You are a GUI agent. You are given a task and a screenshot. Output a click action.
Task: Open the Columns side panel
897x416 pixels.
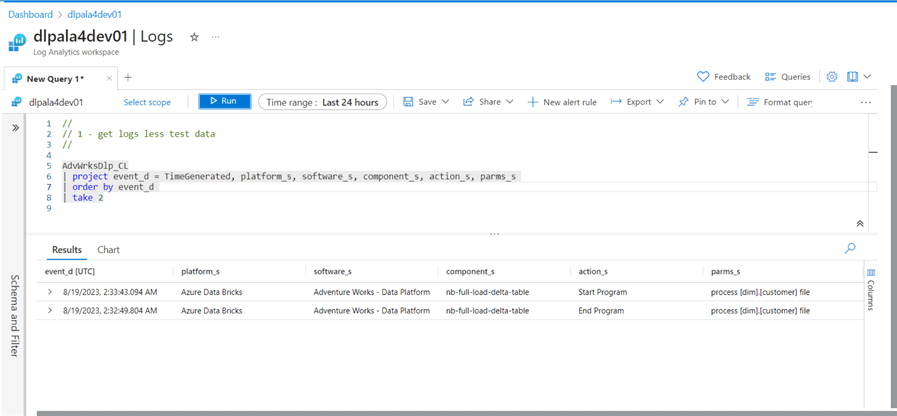click(871, 289)
